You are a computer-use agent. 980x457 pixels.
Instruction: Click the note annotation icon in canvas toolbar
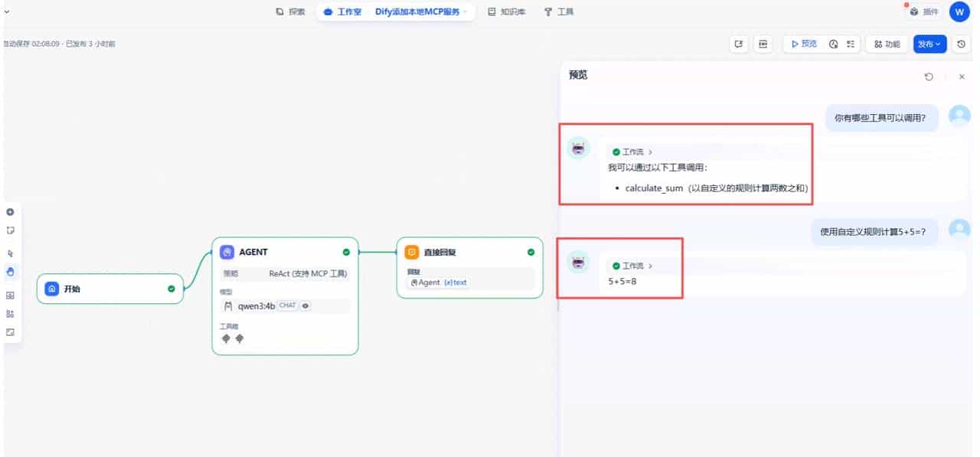[x=8, y=230]
